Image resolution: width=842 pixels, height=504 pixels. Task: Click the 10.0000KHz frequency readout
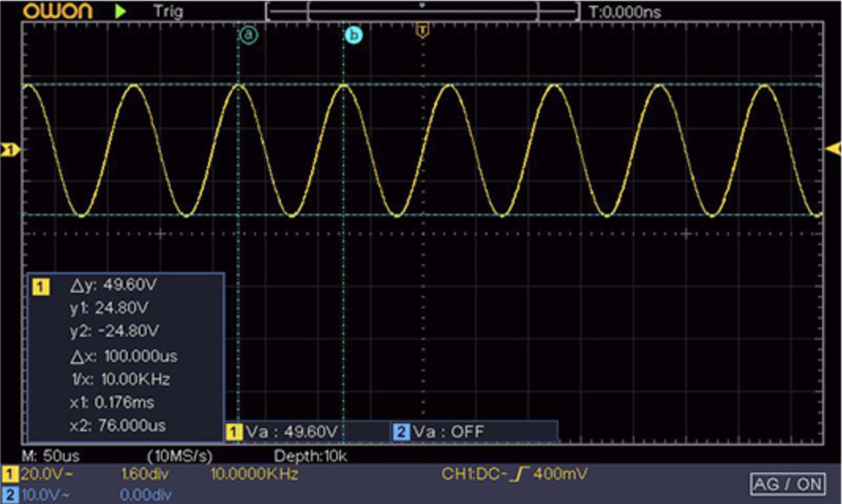tap(256, 475)
